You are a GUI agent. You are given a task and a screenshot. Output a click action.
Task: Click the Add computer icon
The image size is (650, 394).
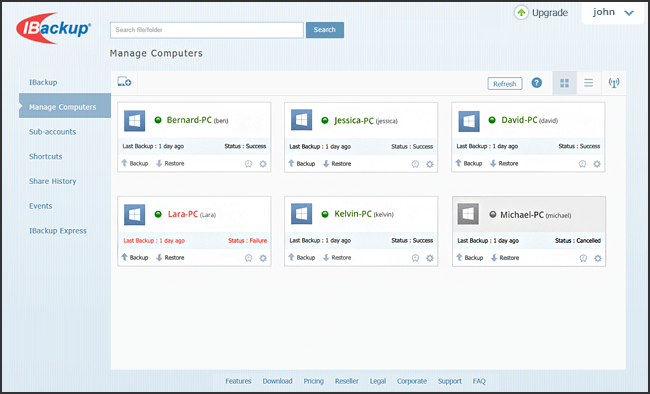tap(124, 82)
